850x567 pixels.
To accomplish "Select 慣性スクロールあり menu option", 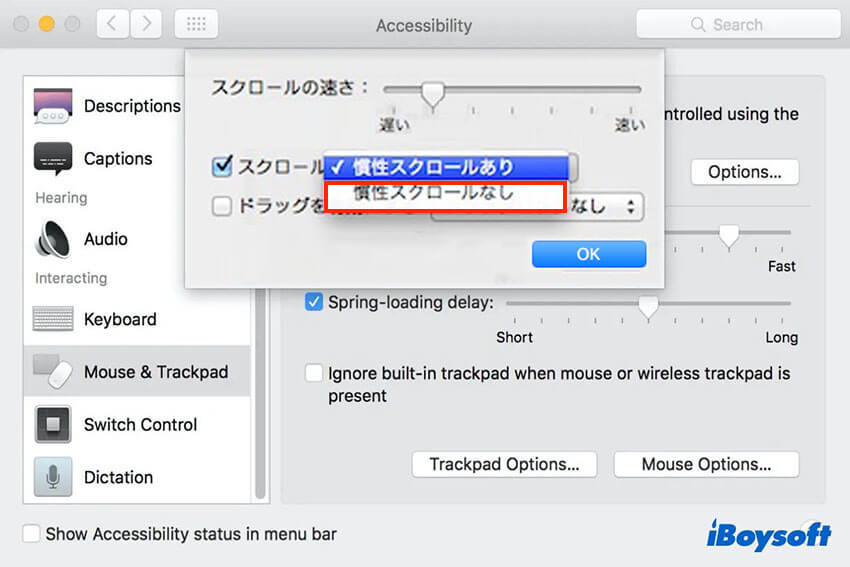I will click(x=446, y=167).
